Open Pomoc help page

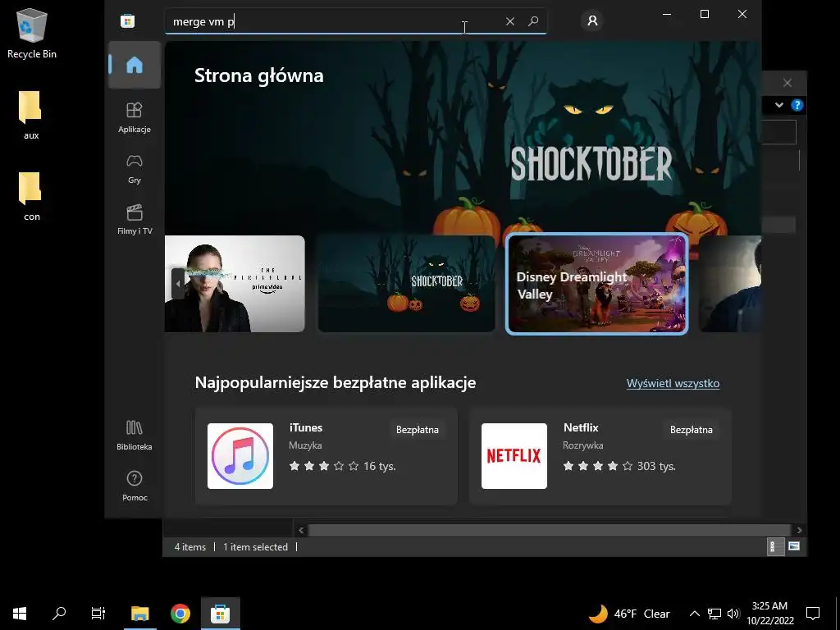[x=135, y=486]
